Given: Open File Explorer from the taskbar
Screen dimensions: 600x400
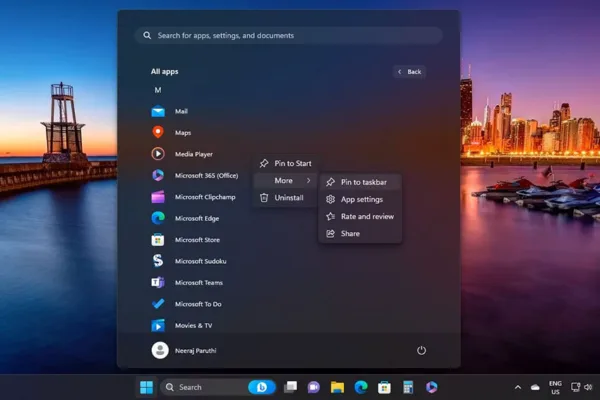Looking at the screenshot, I should click(x=337, y=387).
